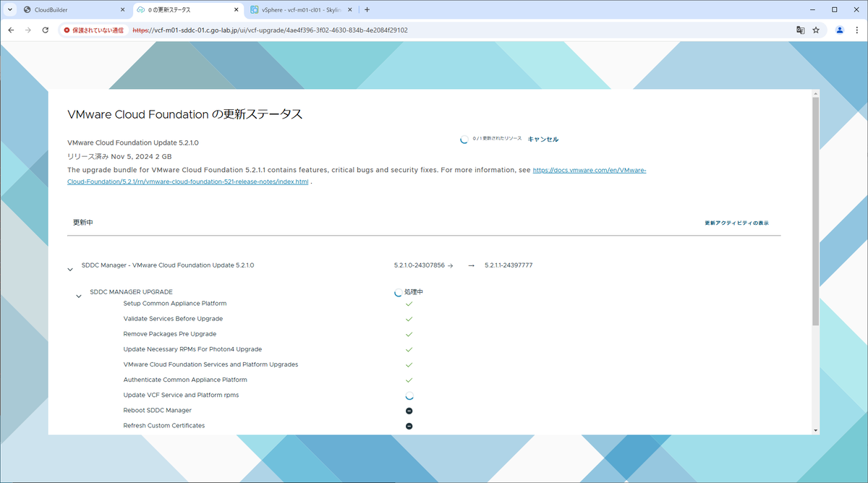Image resolution: width=868 pixels, height=483 pixels.
Task: Click 'Update Necessary RPMs For Photon4 Upgrade'
Action: click(192, 349)
